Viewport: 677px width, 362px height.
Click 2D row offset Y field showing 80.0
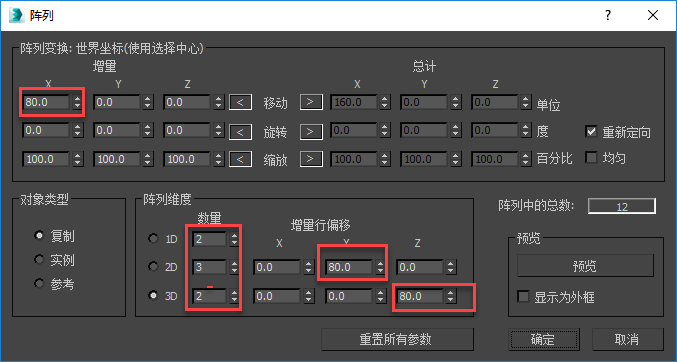pyautogui.click(x=349, y=267)
